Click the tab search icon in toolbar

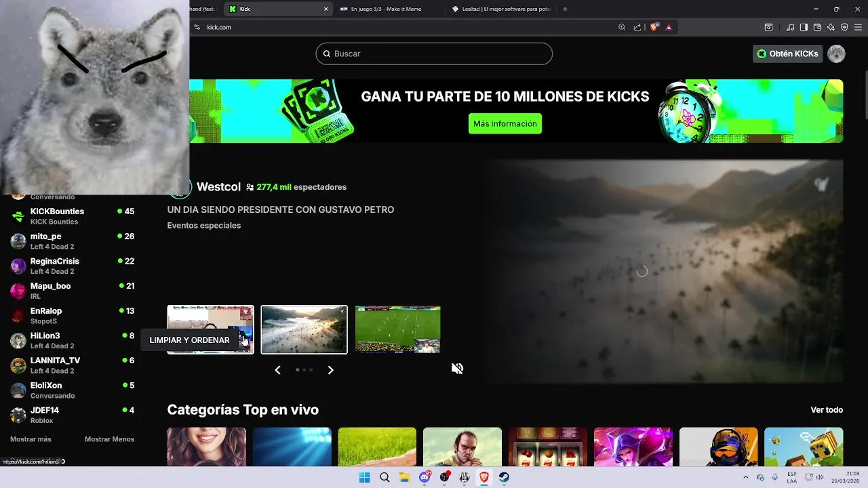pyautogui.click(x=768, y=27)
